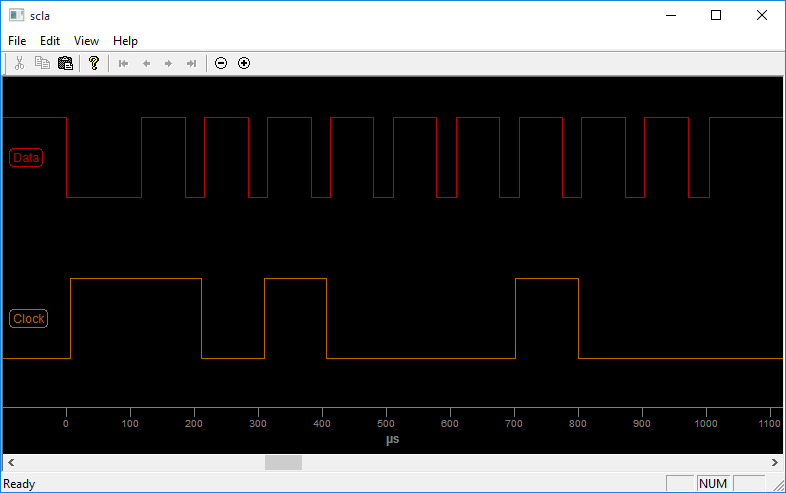Select the Clock signal label
Screen dimensions: 786x493
click(28, 319)
